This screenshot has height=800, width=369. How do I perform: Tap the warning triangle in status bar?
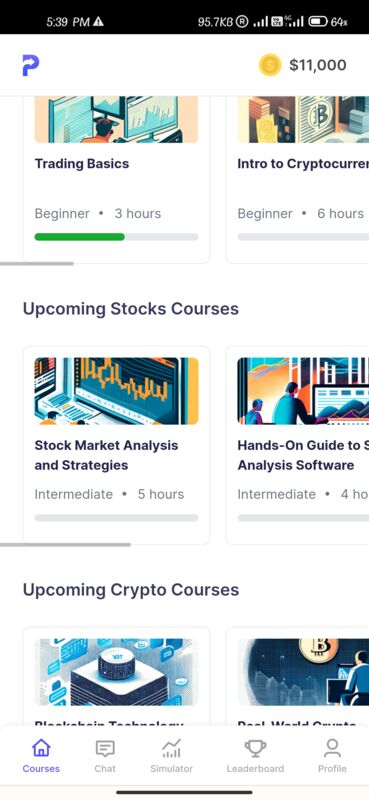[99, 21]
